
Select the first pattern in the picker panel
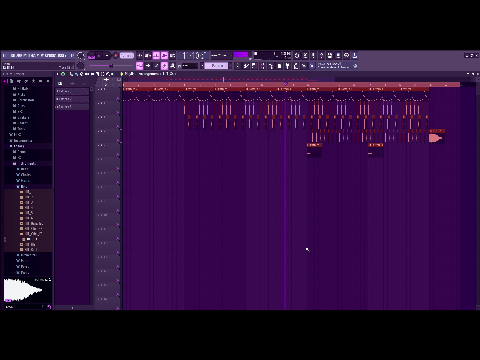(x=72, y=91)
